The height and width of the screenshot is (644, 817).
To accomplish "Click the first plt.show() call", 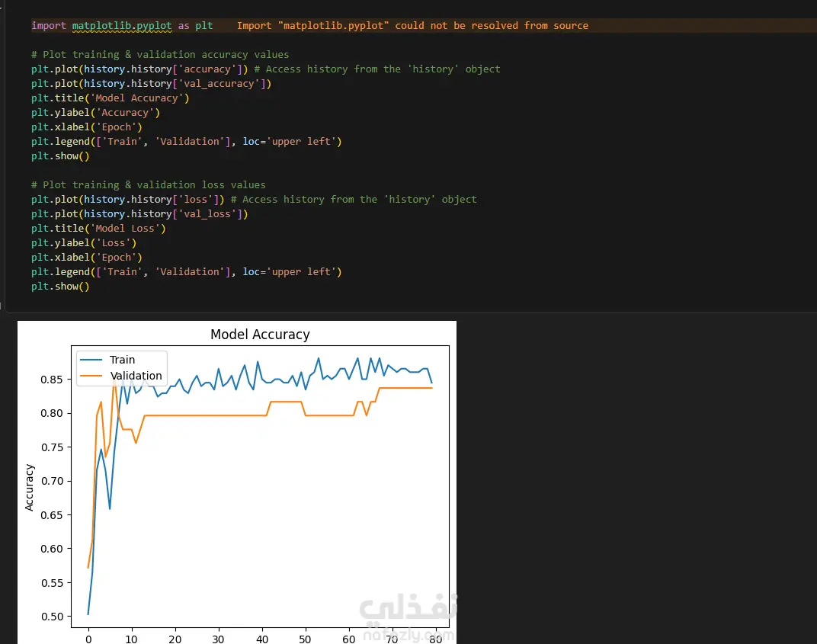I will tap(60, 155).
